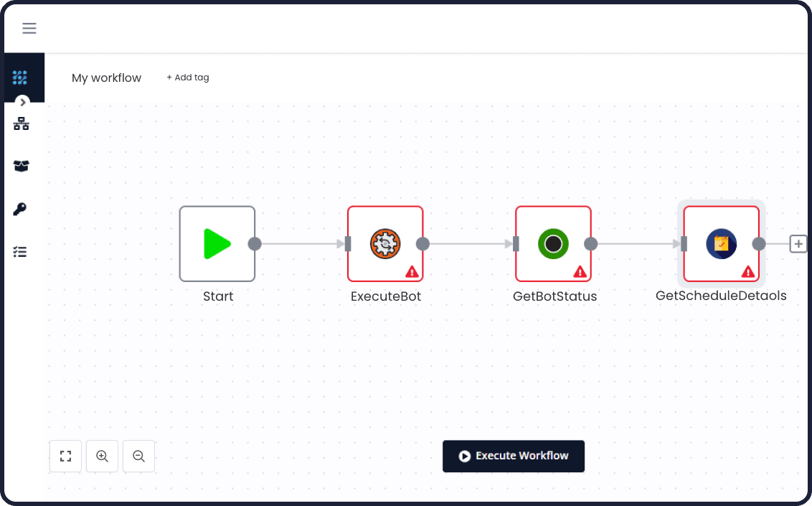Select the Start node
812x506 pixels.
pos(217,244)
